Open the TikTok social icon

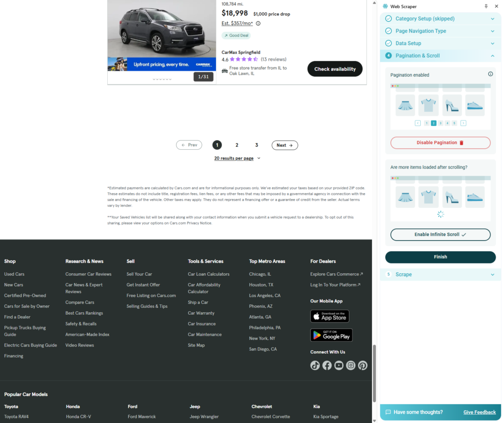point(315,365)
